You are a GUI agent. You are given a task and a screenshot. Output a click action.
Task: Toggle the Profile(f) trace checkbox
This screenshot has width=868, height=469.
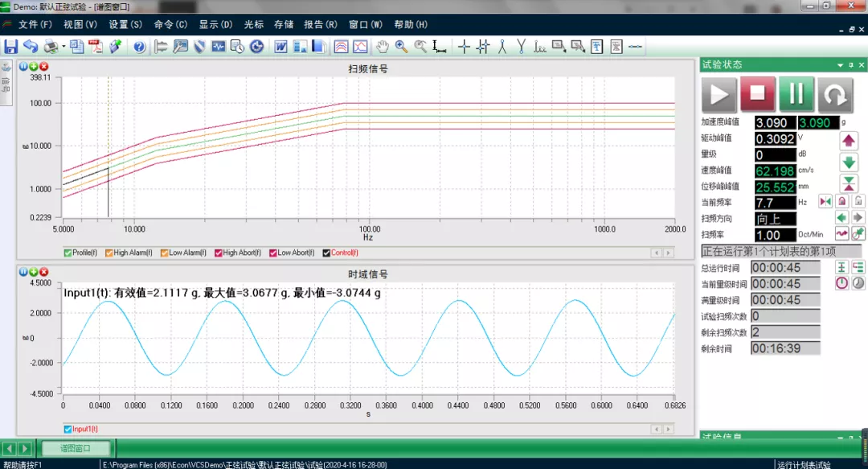click(68, 253)
